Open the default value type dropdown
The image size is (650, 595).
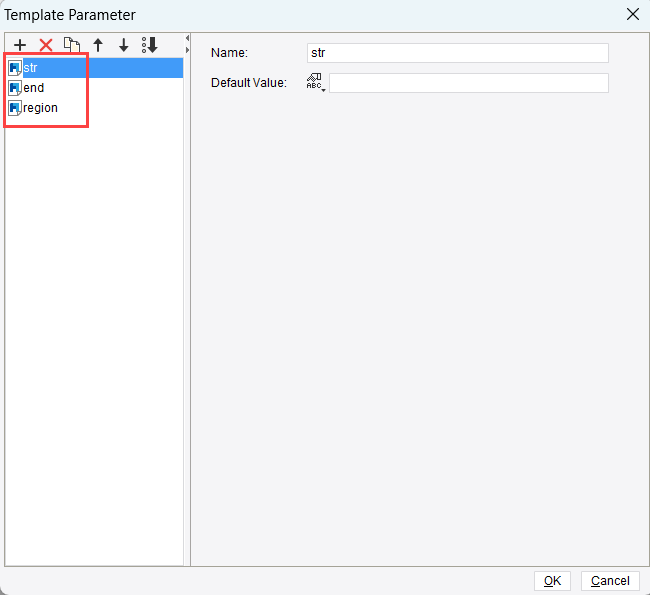coord(316,83)
